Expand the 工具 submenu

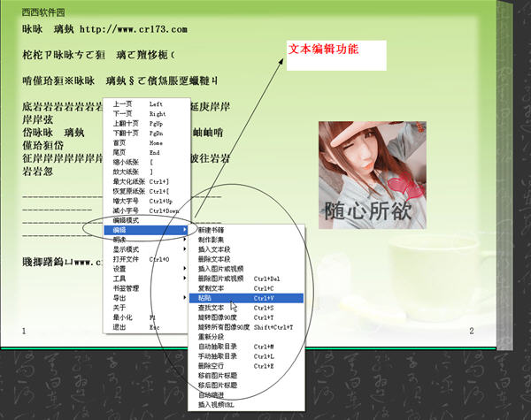(146, 279)
